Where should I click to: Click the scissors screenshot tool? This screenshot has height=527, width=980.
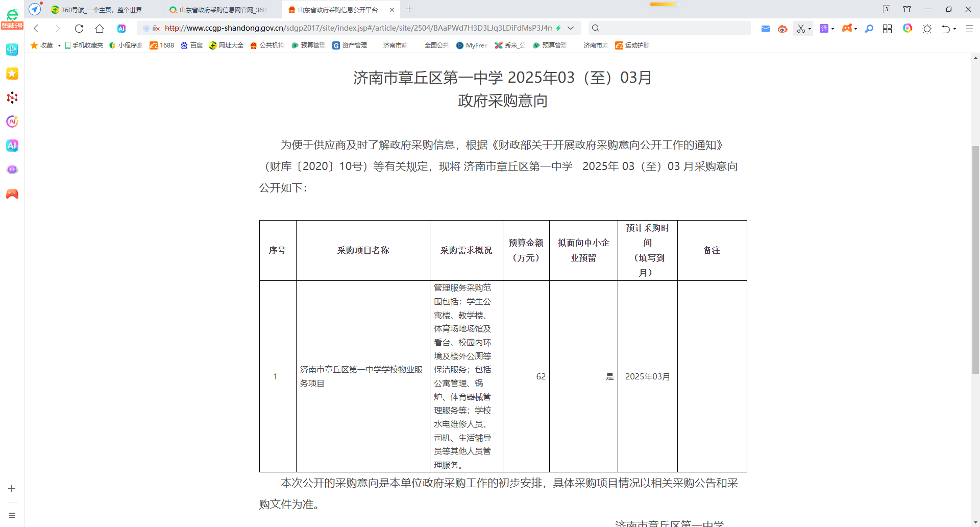pos(801,29)
